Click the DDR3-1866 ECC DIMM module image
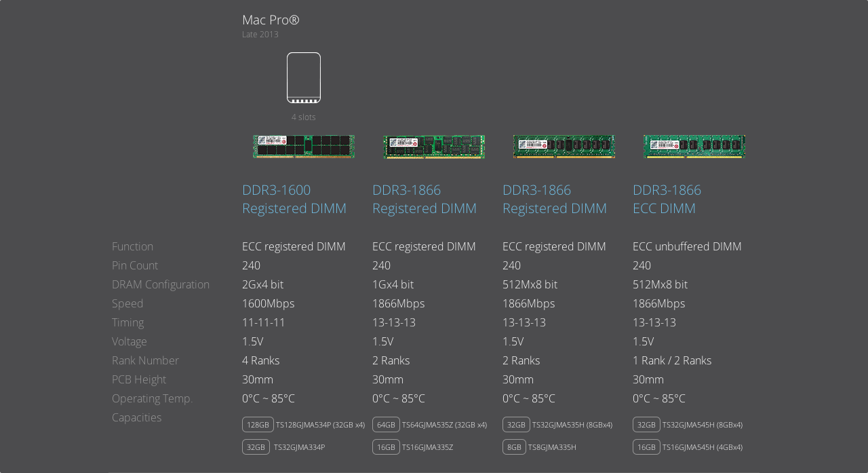The height and width of the screenshot is (473, 868). coord(694,147)
